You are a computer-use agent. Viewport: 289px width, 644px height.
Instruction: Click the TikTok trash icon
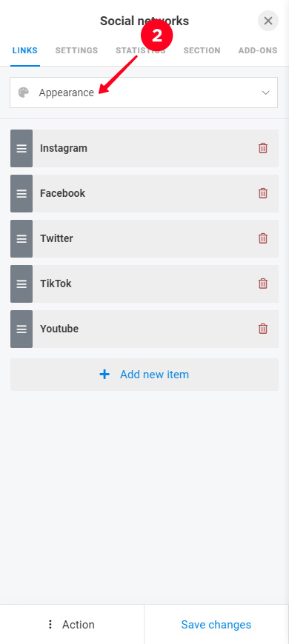[263, 284]
